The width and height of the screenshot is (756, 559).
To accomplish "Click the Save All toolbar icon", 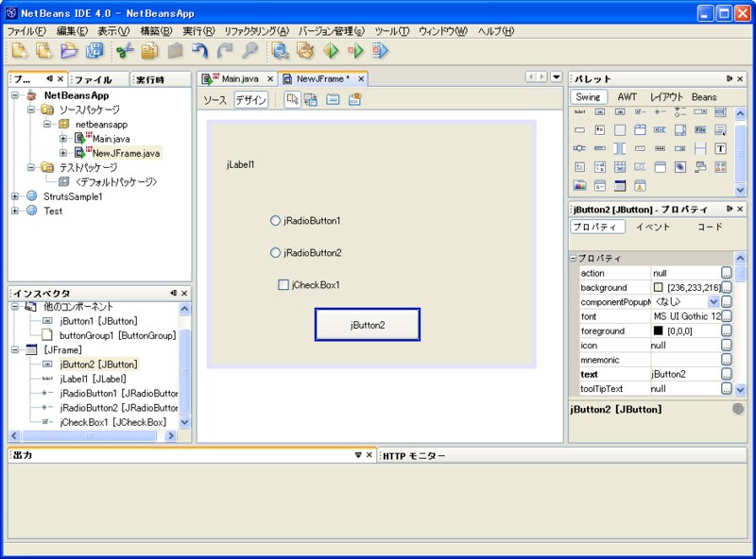I will (94, 51).
